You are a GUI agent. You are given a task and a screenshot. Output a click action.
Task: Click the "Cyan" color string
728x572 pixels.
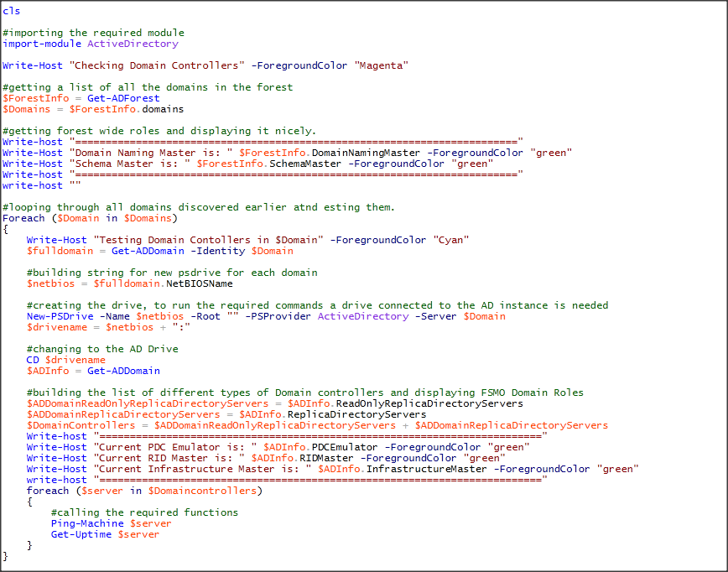point(450,240)
